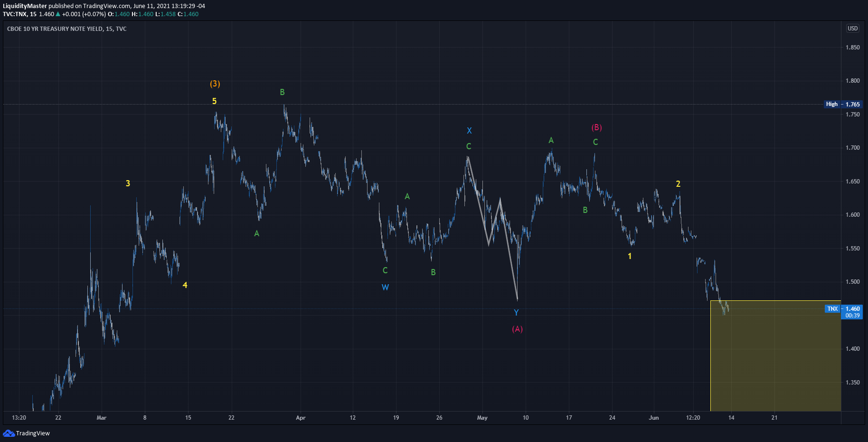Click the Jun label on time axis
Image resolution: width=868 pixels, height=442 pixels.
pyautogui.click(x=654, y=418)
